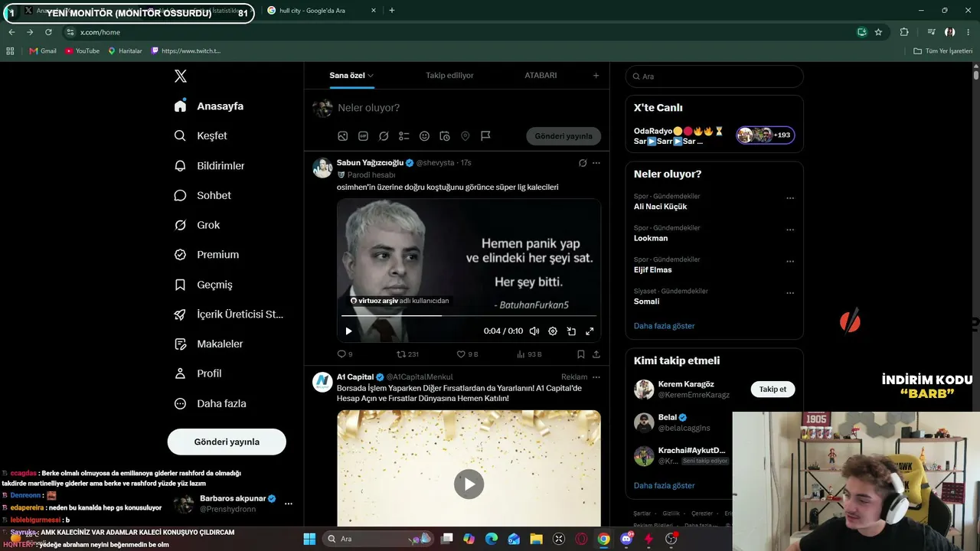Click the flag icon in composer
Image resolution: width=980 pixels, height=551 pixels.
485,136
